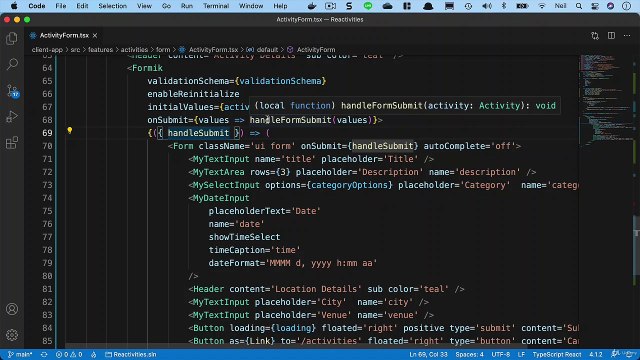Click the Reactivities.sln status bar item
This screenshot has height=360, width=640.
point(131,354)
